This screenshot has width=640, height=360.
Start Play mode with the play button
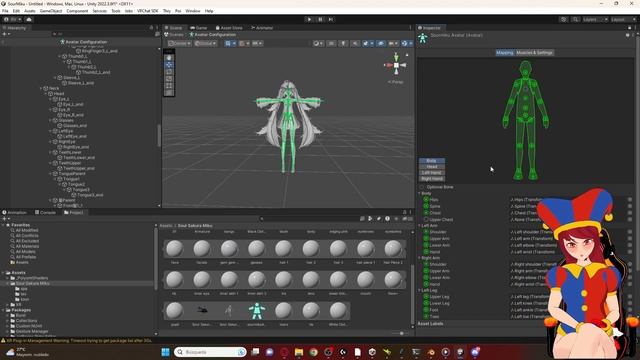point(309,19)
